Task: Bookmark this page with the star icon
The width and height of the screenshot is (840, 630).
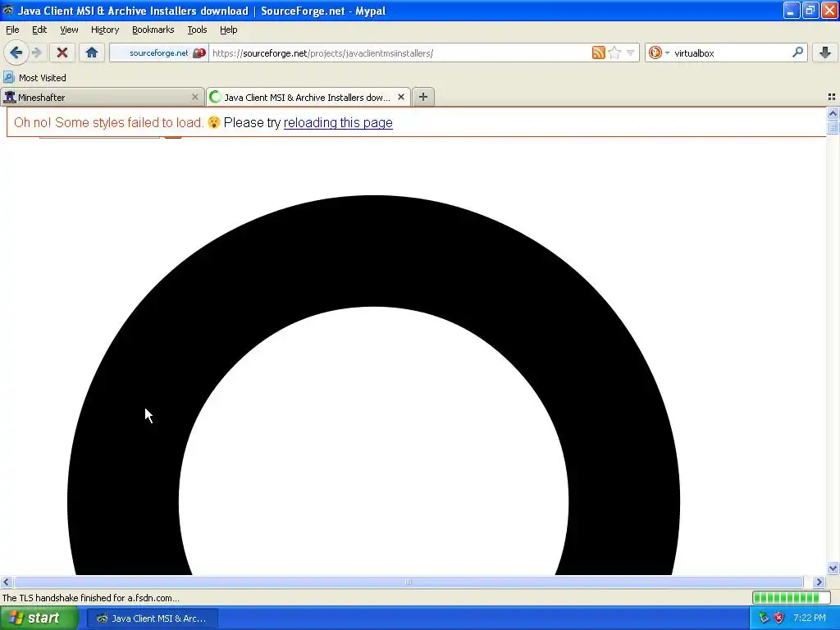Action: point(614,52)
